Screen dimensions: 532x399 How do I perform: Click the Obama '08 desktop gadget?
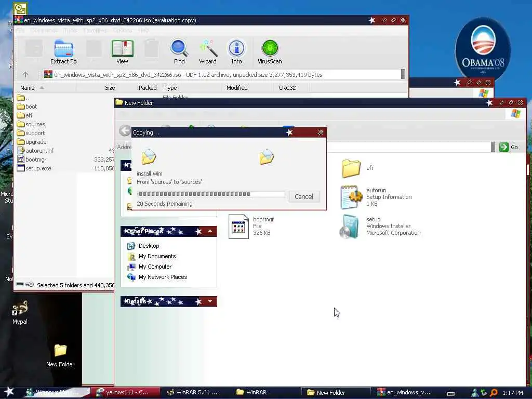click(x=483, y=48)
